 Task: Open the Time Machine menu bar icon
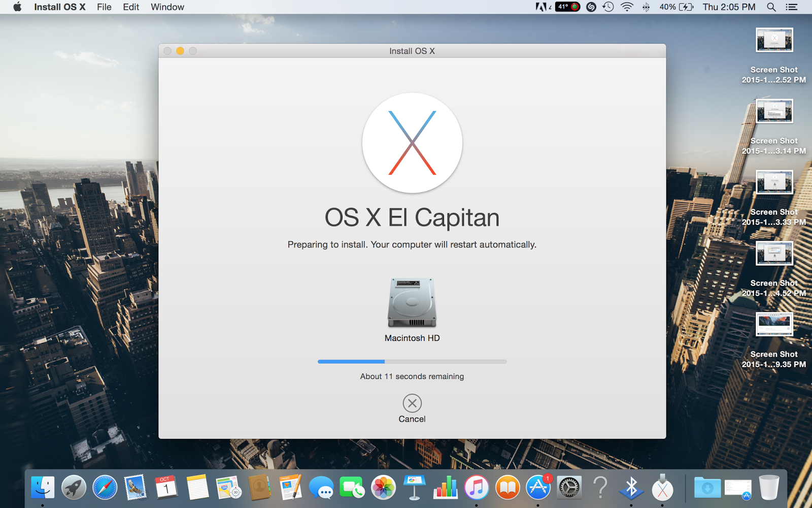coord(608,7)
